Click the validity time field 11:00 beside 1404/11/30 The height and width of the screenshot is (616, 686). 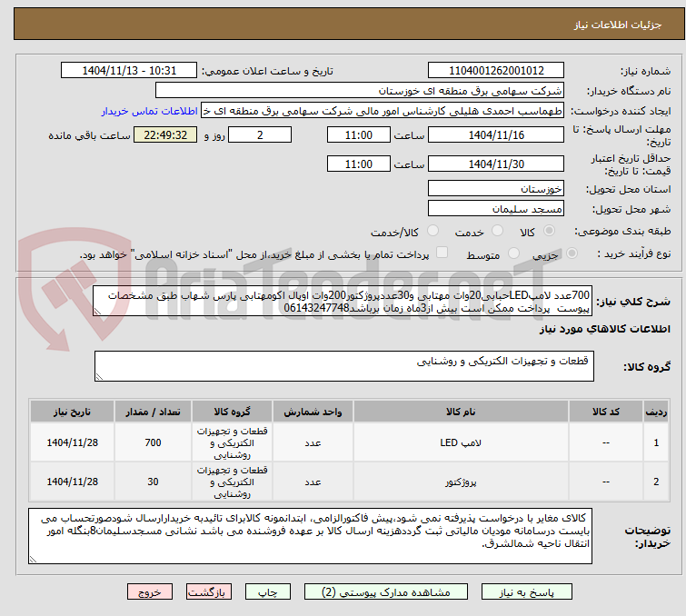359,164
